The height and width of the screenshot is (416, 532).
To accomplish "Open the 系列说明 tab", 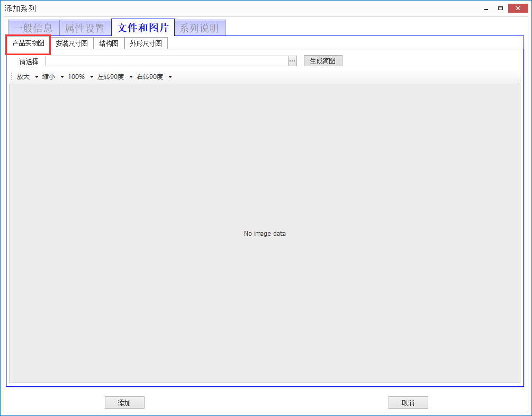I will pyautogui.click(x=200, y=27).
